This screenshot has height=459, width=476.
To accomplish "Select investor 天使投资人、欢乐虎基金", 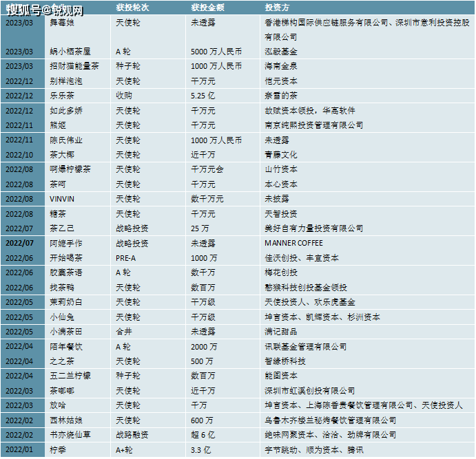I will 310,302.
